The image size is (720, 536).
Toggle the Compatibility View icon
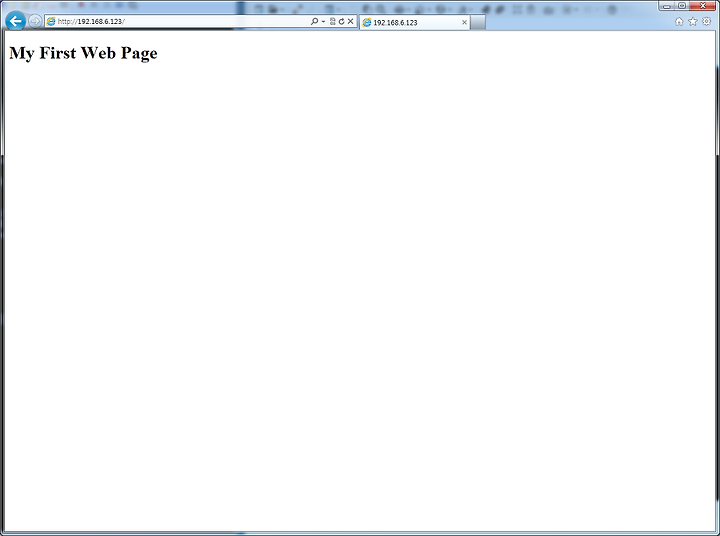tap(332, 21)
